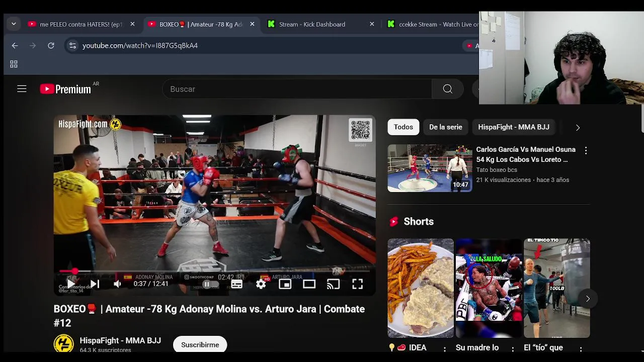Click the HispaFight.com video watermark
644x362 pixels.
click(90, 124)
